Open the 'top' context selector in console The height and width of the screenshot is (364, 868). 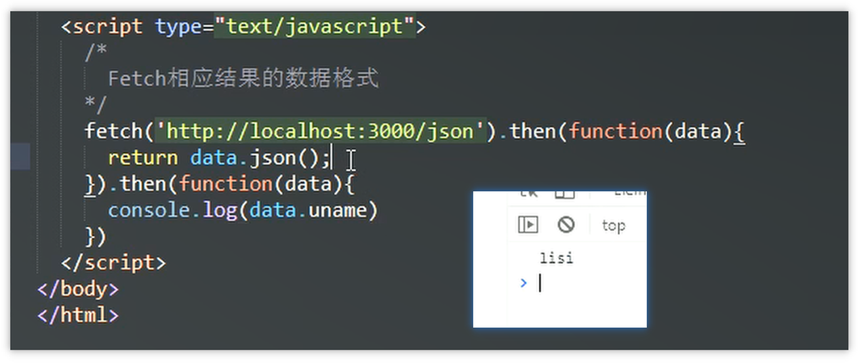coord(613,226)
